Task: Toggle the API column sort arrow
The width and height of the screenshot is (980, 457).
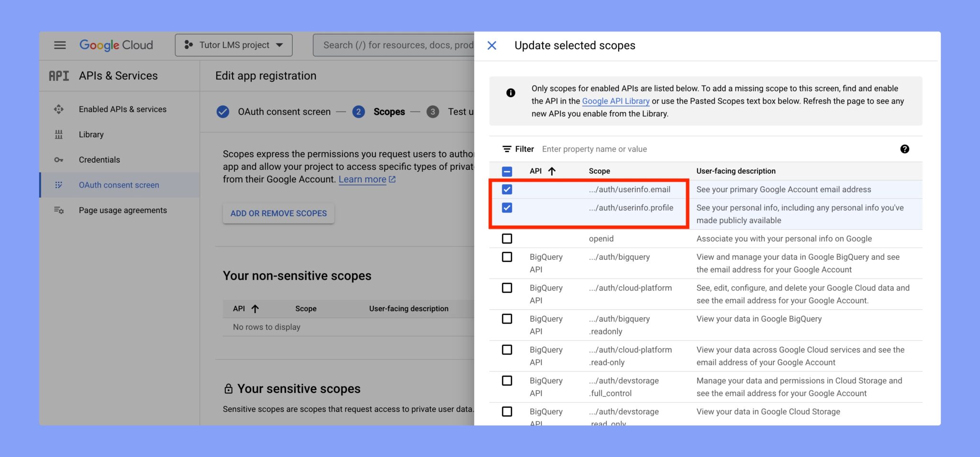Action: (553, 170)
